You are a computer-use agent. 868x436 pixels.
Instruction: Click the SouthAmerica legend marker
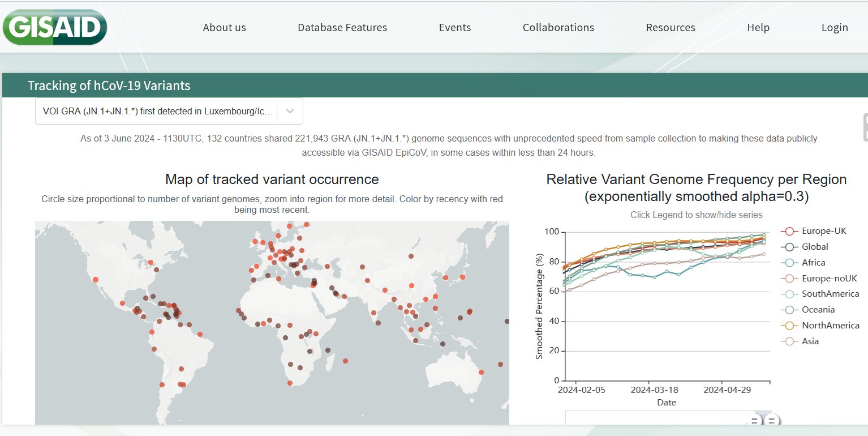click(790, 294)
